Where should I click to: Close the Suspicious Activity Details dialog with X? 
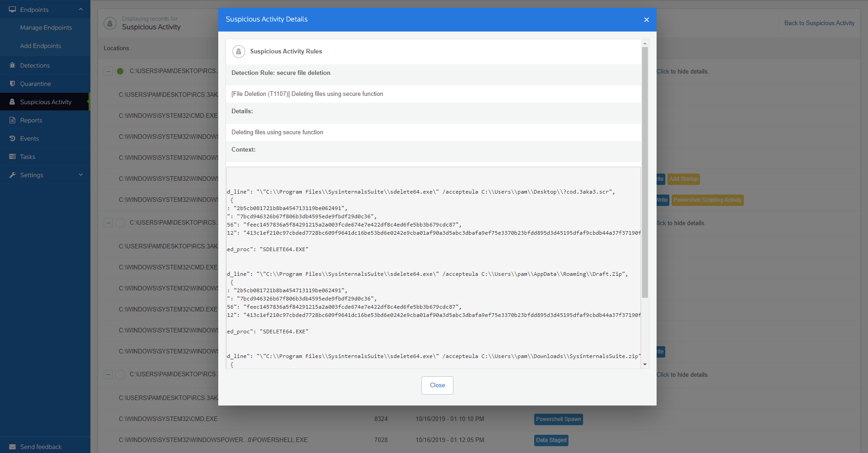point(647,20)
